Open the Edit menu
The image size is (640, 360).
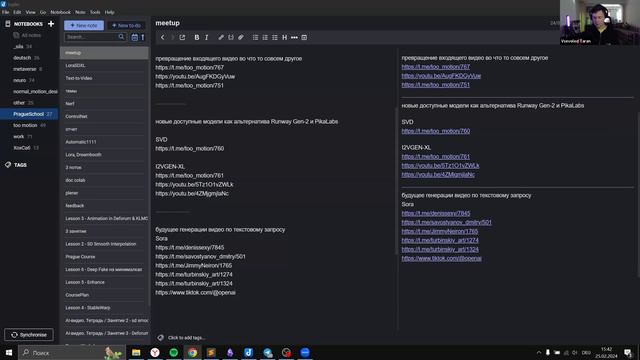[x=17, y=12]
